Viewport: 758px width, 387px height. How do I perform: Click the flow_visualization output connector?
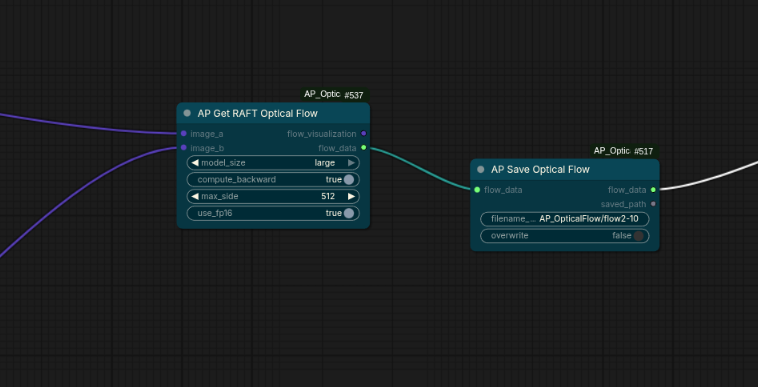pyautogui.click(x=364, y=134)
